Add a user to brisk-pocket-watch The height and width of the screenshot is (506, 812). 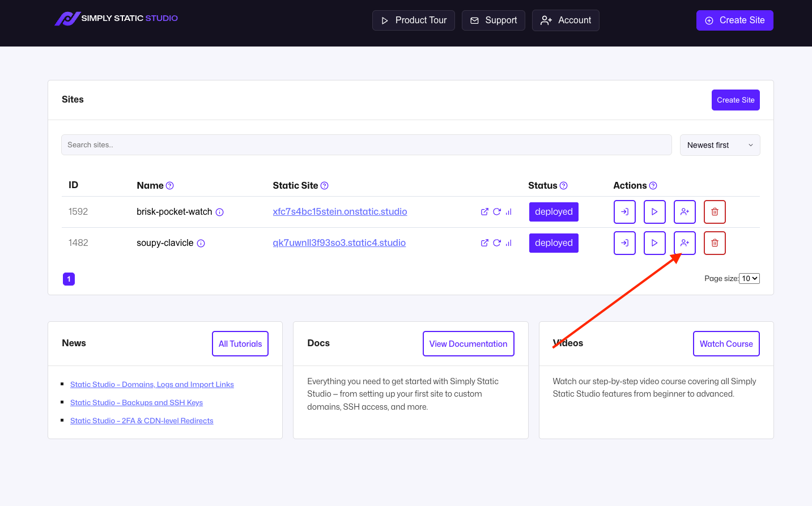coord(685,212)
